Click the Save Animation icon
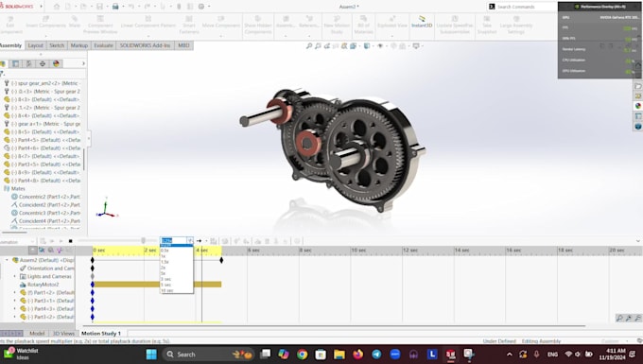 214,241
